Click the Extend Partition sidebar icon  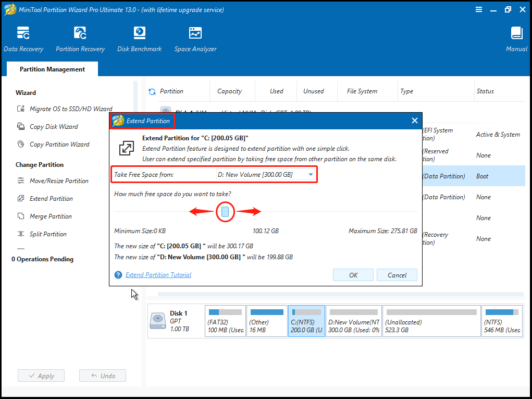pos(21,199)
